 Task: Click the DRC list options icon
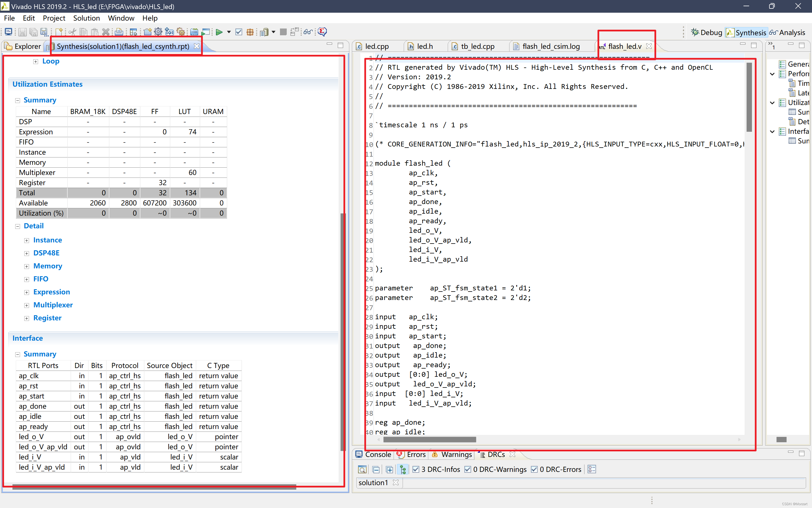tap(592, 469)
